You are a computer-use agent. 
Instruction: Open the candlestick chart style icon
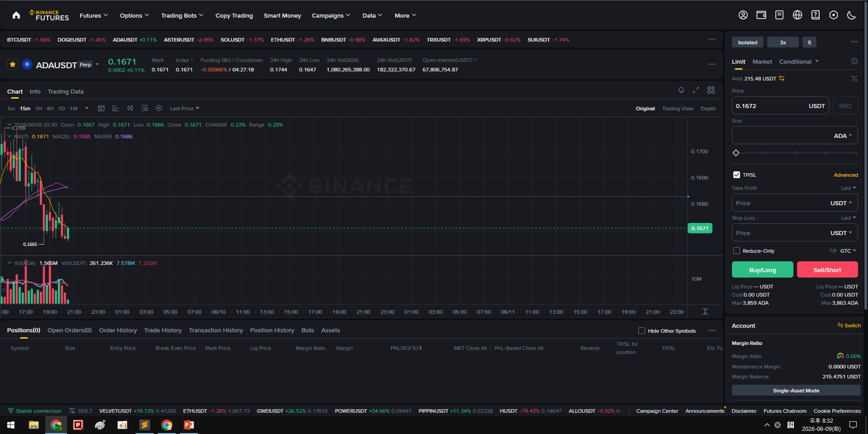[130, 108]
